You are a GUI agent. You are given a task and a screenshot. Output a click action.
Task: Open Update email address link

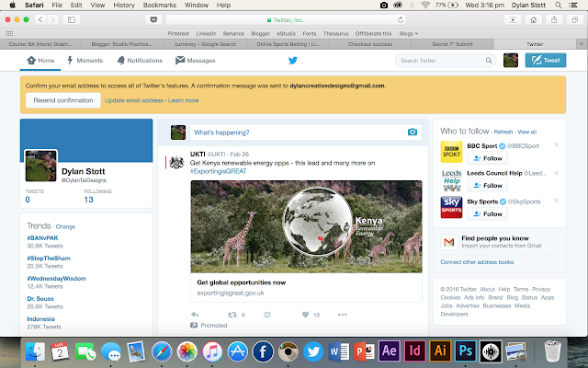point(134,100)
